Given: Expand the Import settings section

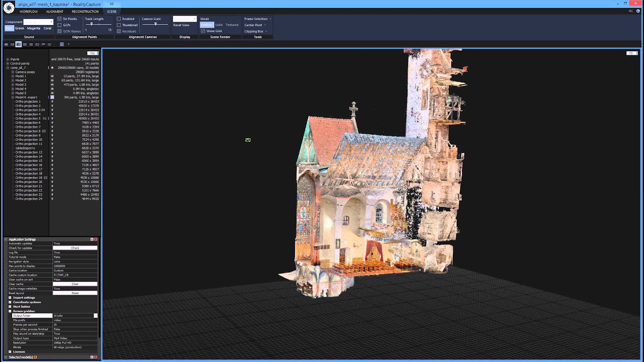Looking at the screenshot, I should pyautogui.click(x=10, y=298).
